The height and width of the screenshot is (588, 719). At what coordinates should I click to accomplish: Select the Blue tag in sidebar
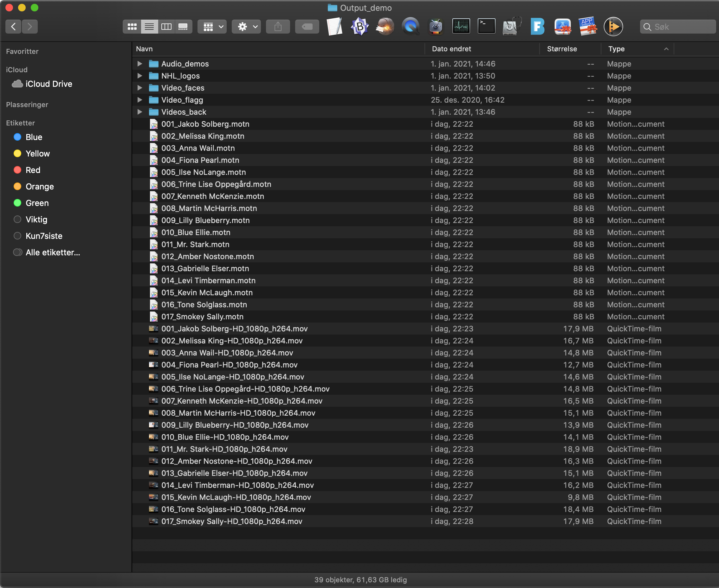28,137
